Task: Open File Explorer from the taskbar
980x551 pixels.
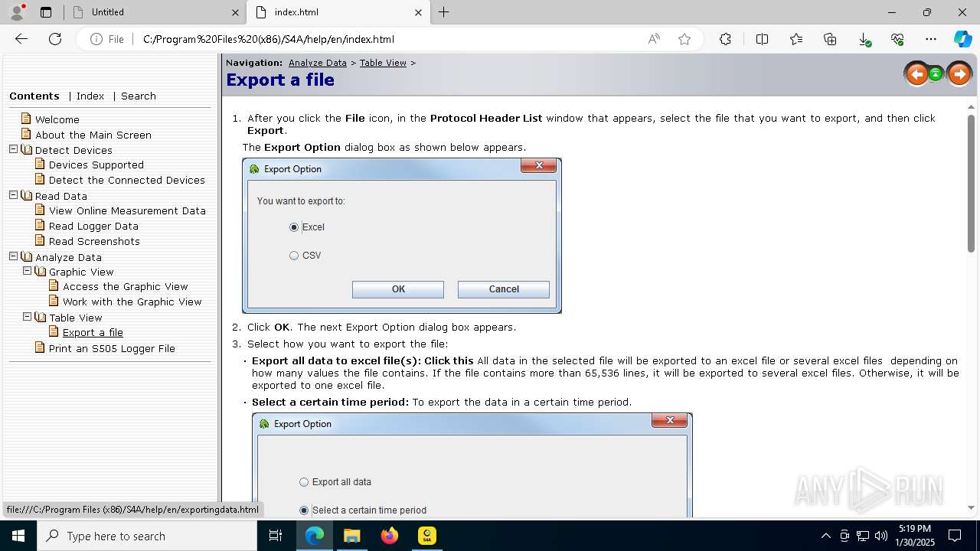Action: tap(352, 536)
